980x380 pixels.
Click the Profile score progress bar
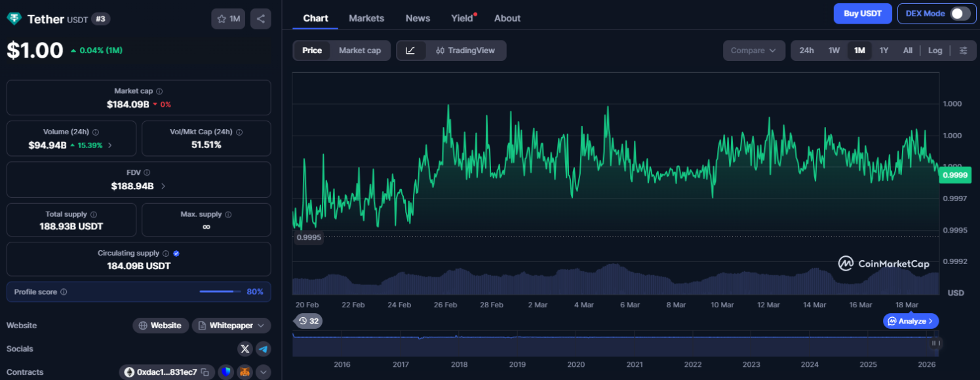(x=221, y=292)
